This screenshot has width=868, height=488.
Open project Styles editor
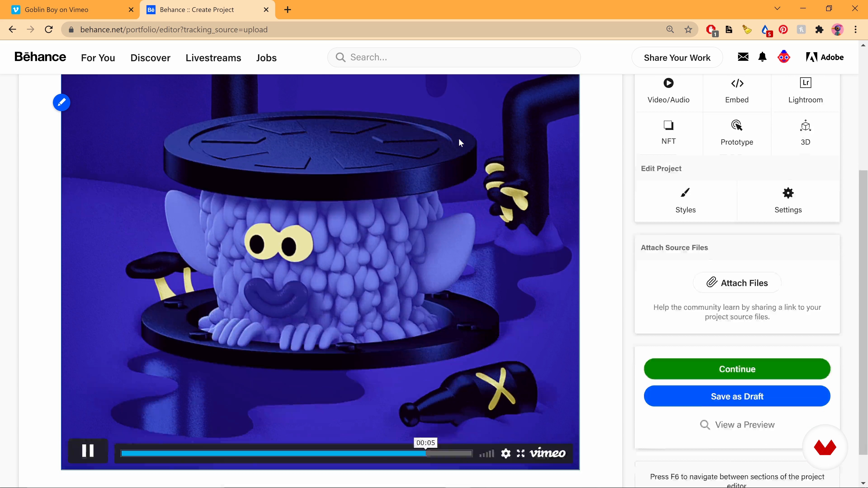pyautogui.click(x=685, y=200)
